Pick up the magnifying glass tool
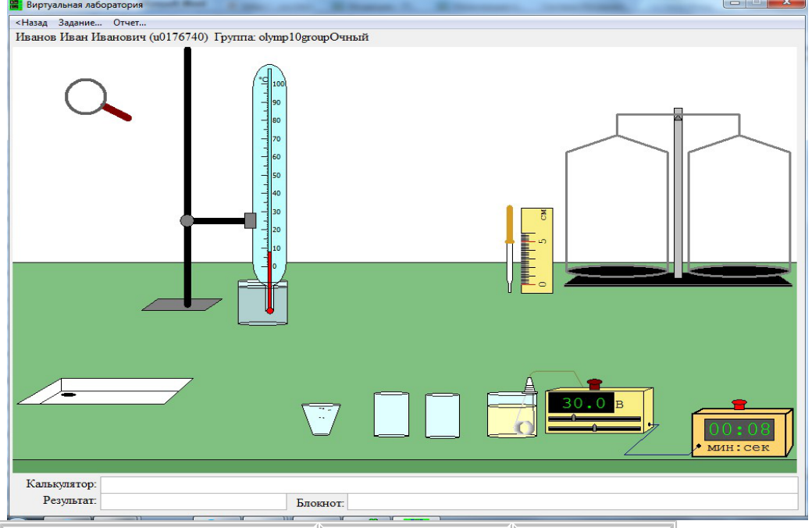Image resolution: width=812 pixels, height=528 pixels. pos(98,99)
